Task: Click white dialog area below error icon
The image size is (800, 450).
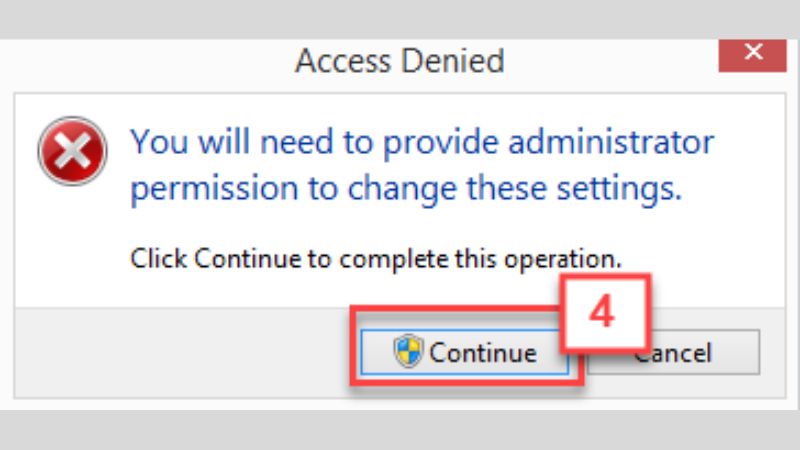Action: (x=72, y=240)
